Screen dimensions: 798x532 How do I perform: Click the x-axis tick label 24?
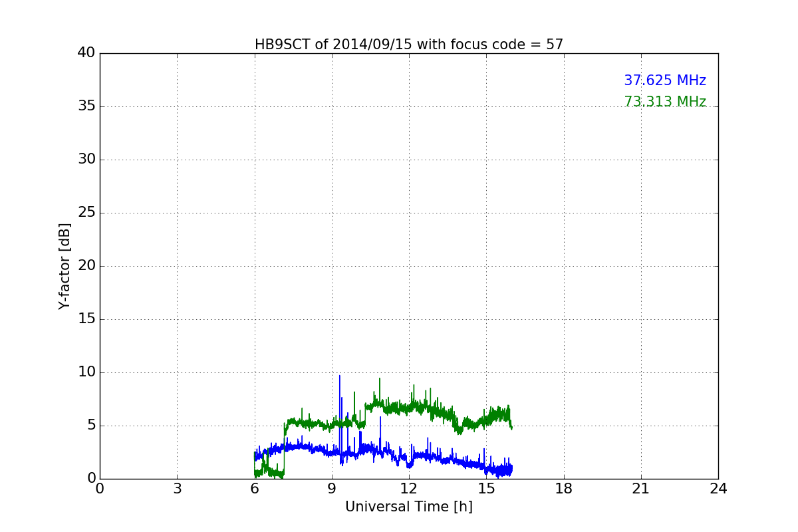[718, 489]
